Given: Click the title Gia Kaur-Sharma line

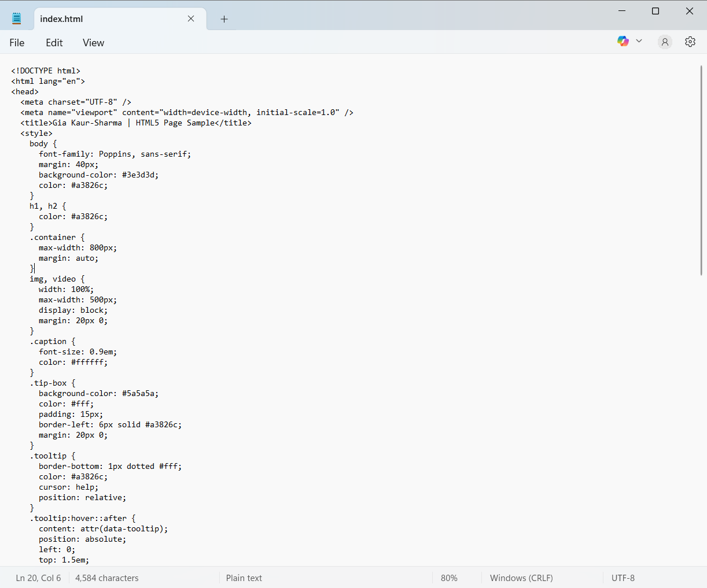Looking at the screenshot, I should (x=136, y=123).
